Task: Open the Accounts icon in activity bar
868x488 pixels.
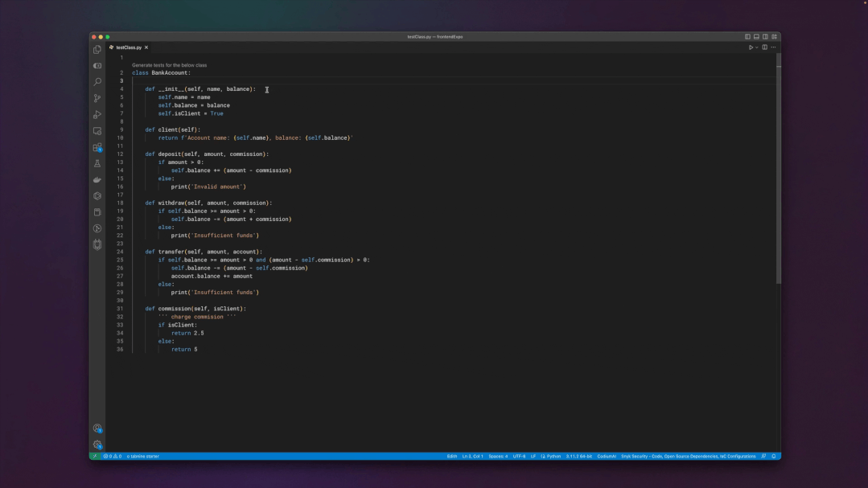Action: pos(97,429)
